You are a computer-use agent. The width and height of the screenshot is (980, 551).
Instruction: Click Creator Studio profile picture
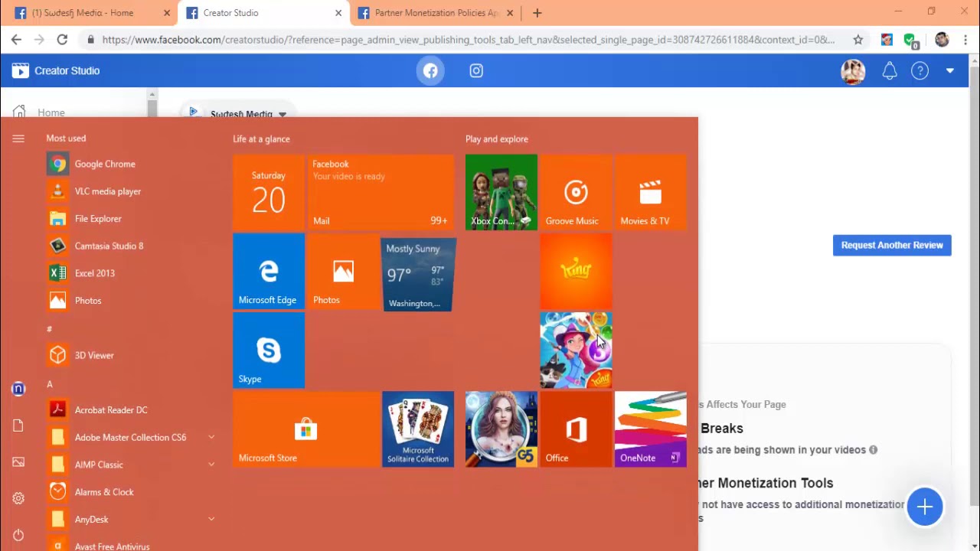pyautogui.click(x=853, y=71)
